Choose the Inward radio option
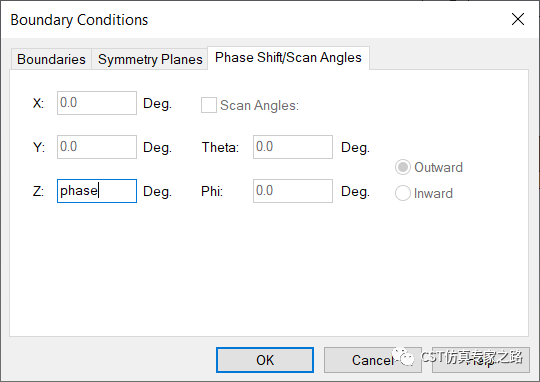The image size is (540, 382). point(403,193)
